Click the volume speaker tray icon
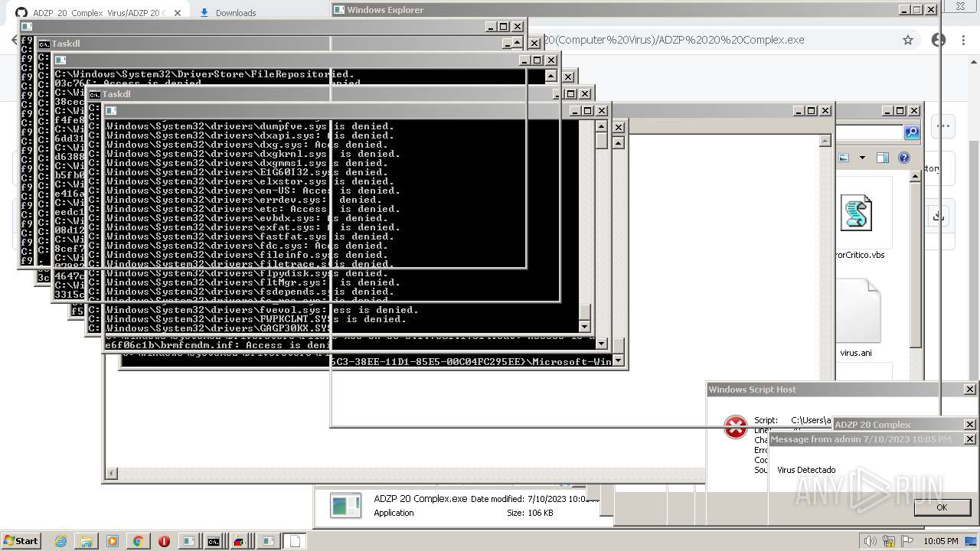 [x=871, y=541]
